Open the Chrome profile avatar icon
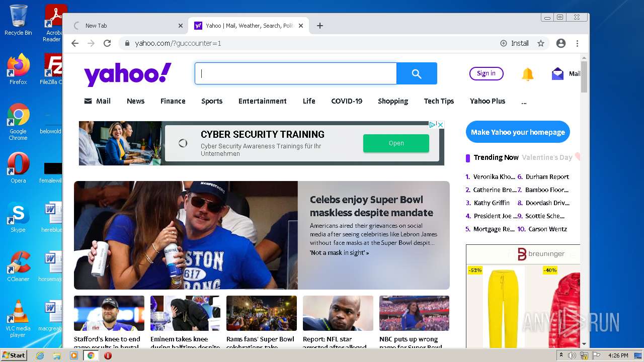 click(x=561, y=43)
